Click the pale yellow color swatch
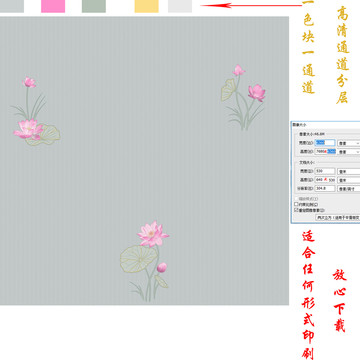The image size is (360, 360). coord(147,6)
